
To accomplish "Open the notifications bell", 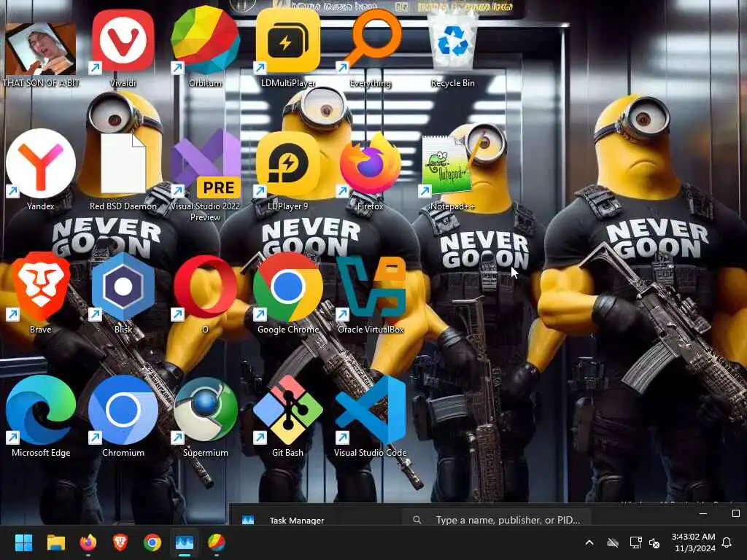I will point(727,542).
